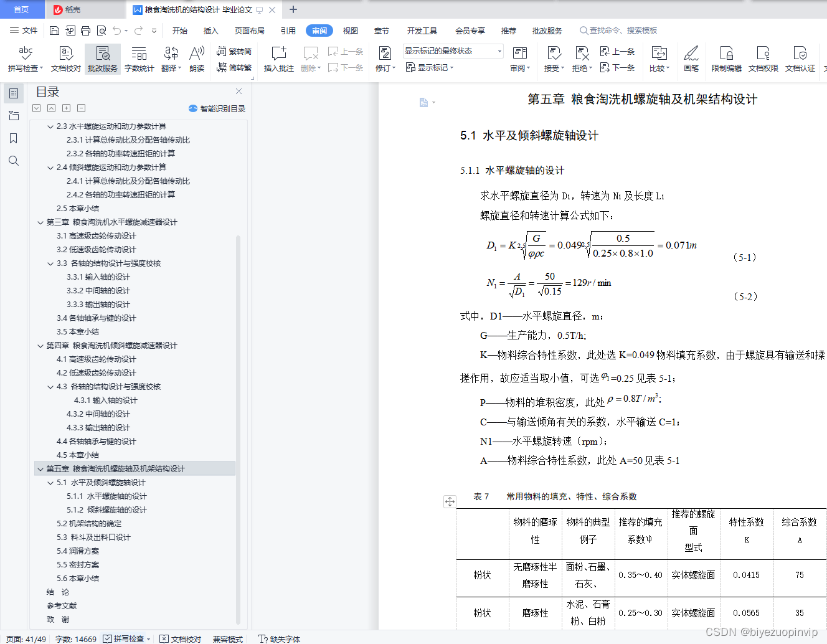Collapse the 2.4 倾斜螺旋运动和动力参数计算 node
Screen dimensions: 827x644
[x=50, y=168]
